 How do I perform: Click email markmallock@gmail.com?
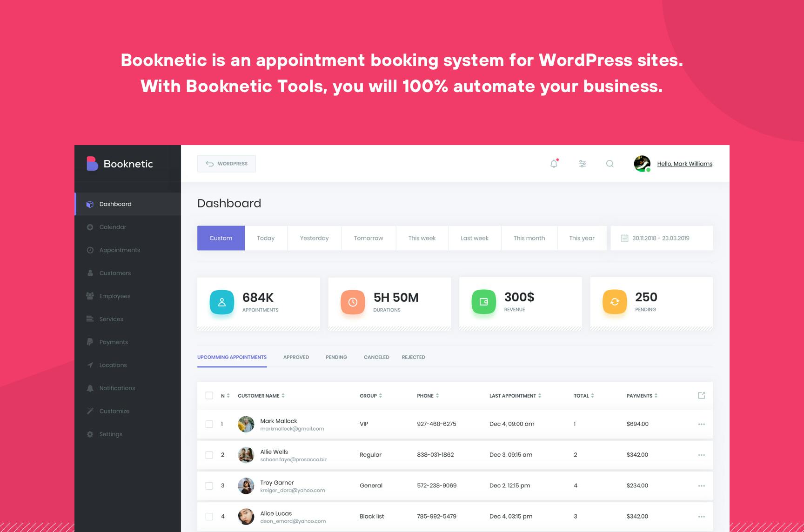point(292,429)
